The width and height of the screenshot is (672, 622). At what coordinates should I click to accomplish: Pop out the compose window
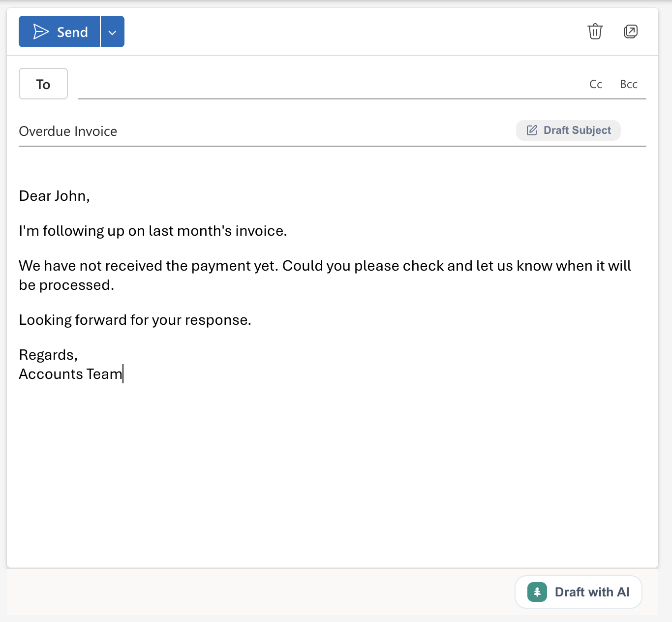click(631, 31)
